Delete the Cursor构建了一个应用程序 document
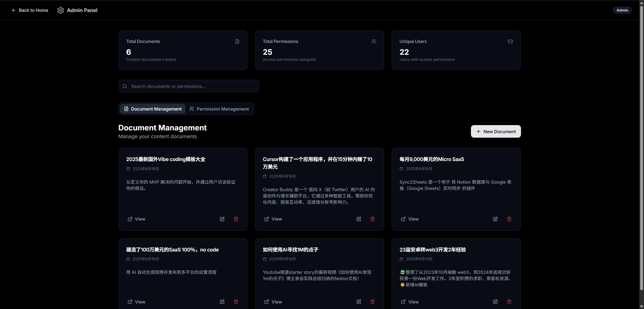Screen dimensions: 644x309 coord(372,219)
